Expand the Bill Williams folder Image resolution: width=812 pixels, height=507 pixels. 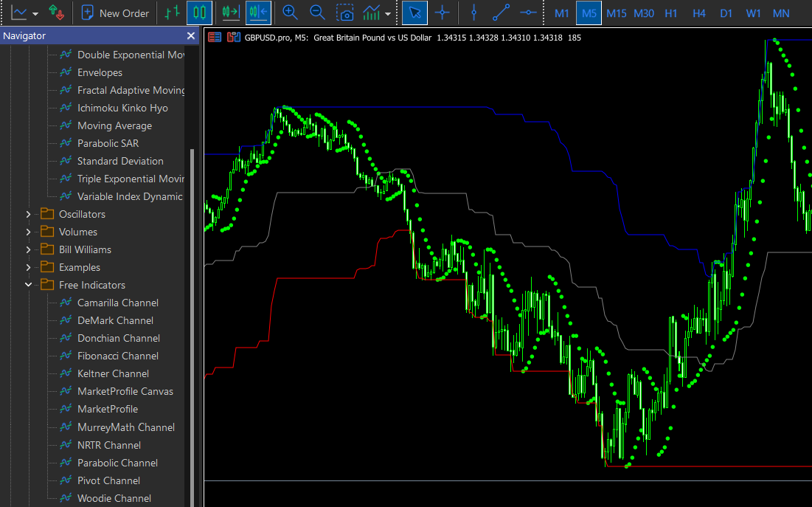29,250
